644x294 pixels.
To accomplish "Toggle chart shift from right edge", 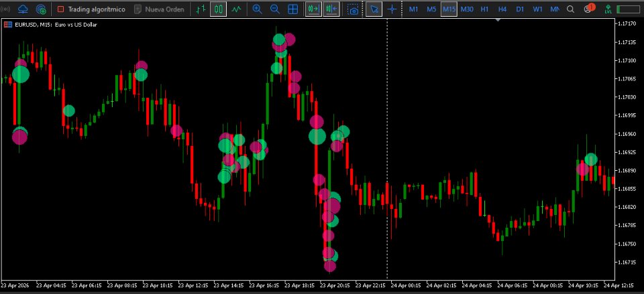I will point(331,9).
